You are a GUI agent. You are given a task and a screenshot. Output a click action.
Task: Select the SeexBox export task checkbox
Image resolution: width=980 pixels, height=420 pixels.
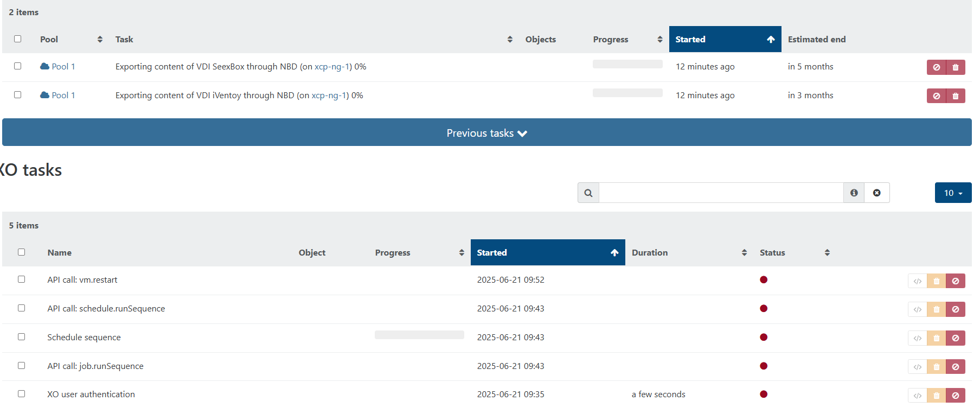[x=18, y=66]
